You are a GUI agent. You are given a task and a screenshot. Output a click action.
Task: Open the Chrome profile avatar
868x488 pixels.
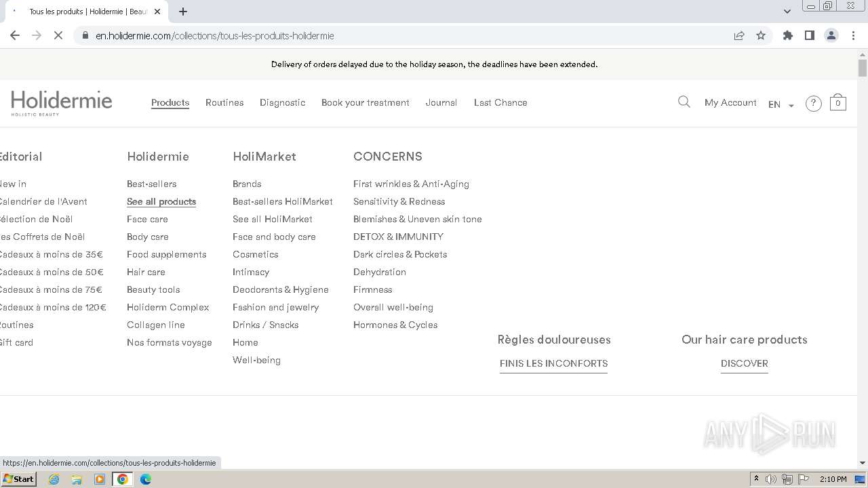click(831, 35)
